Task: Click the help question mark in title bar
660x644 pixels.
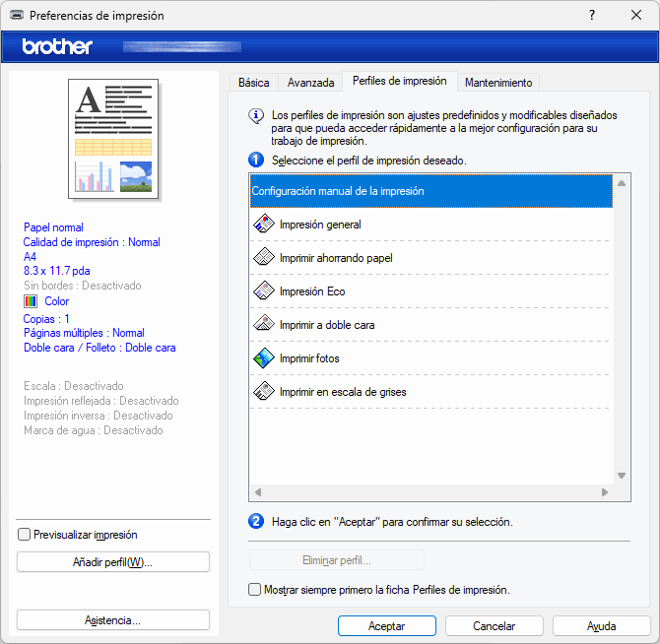Action: (591, 16)
